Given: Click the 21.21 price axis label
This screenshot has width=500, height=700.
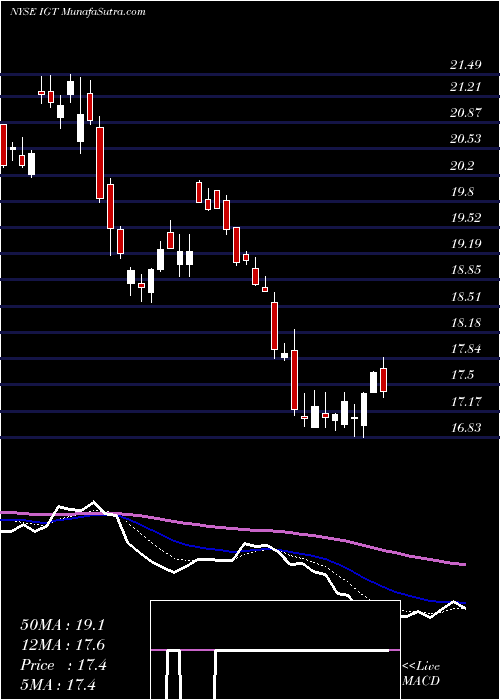Looking at the screenshot, I should click(x=466, y=87).
